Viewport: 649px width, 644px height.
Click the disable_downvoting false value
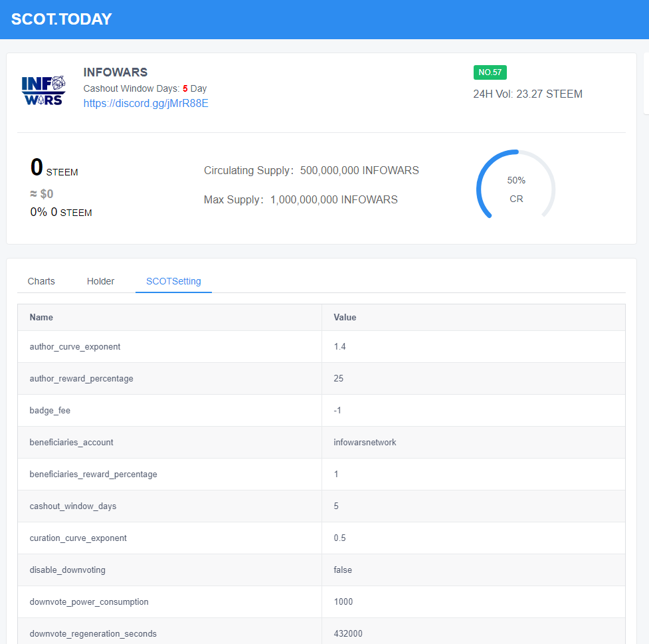(343, 570)
